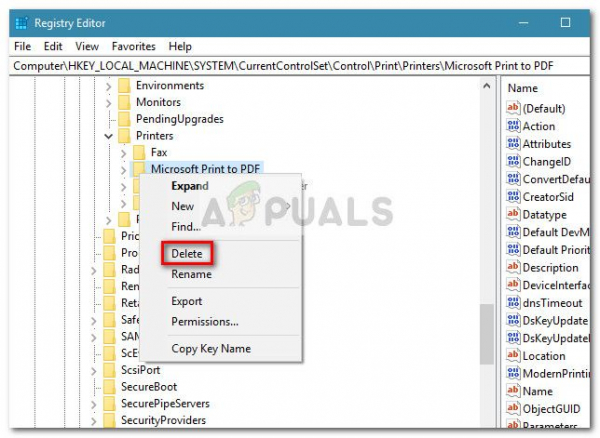Click the dnsTimeout value icon
The height and width of the screenshot is (438, 600).
[x=513, y=303]
